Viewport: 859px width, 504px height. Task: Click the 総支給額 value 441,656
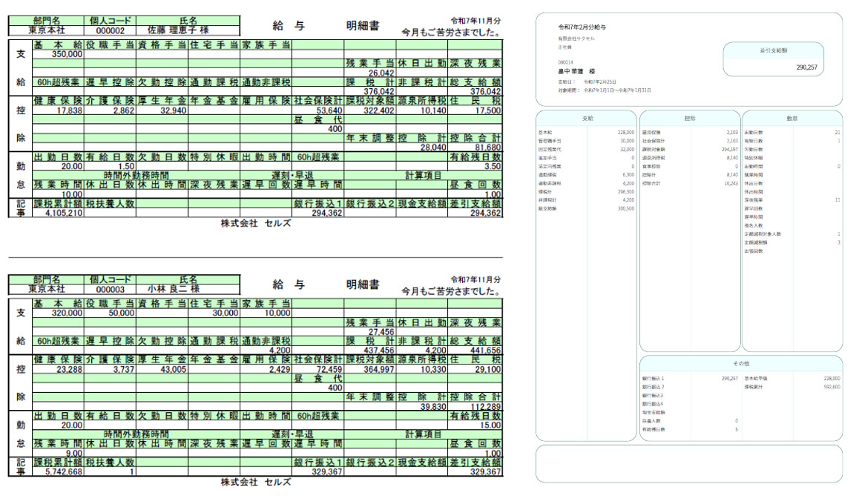coord(475,351)
